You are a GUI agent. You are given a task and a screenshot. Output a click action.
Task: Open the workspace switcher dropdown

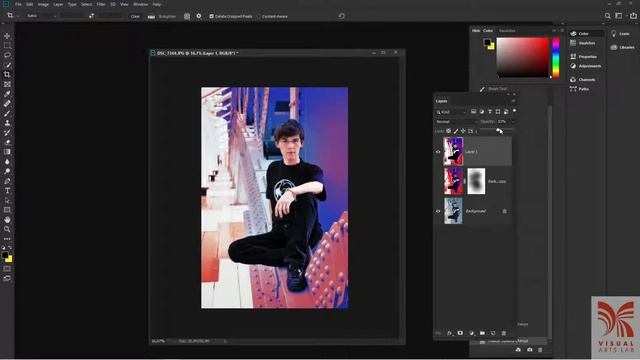[x=619, y=16]
